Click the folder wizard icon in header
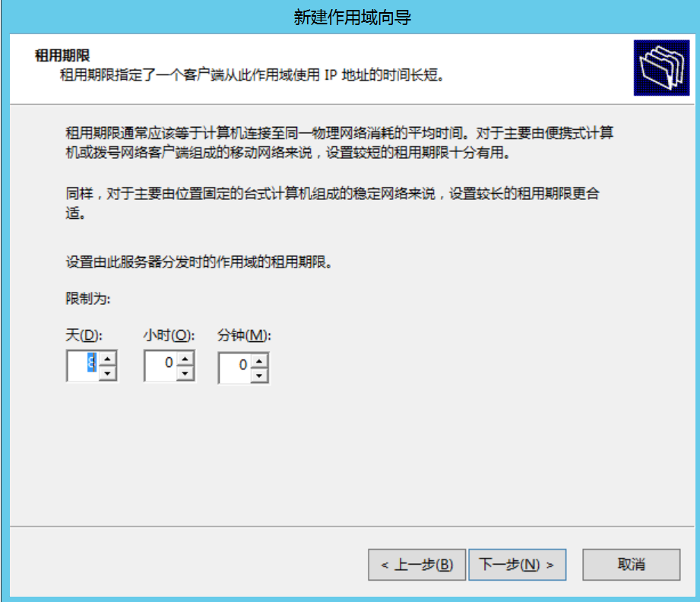The width and height of the screenshot is (700, 602). pos(661,68)
